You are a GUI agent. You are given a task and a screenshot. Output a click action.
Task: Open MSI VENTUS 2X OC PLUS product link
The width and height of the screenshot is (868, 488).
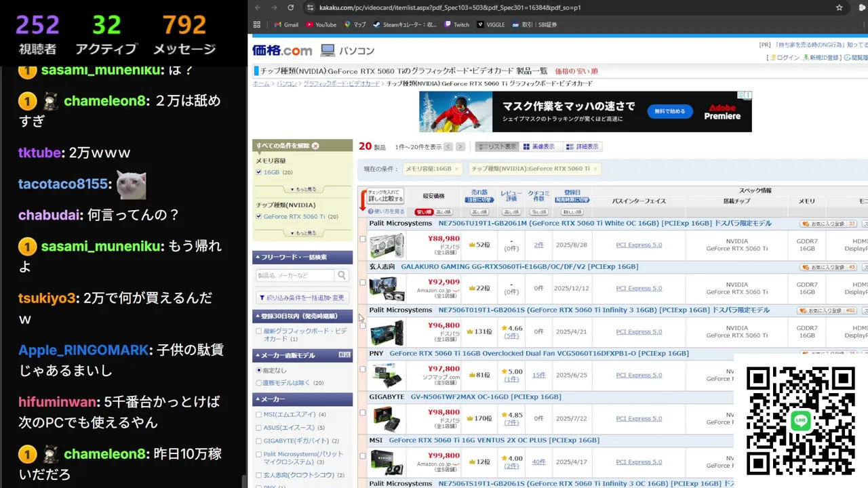(494, 440)
